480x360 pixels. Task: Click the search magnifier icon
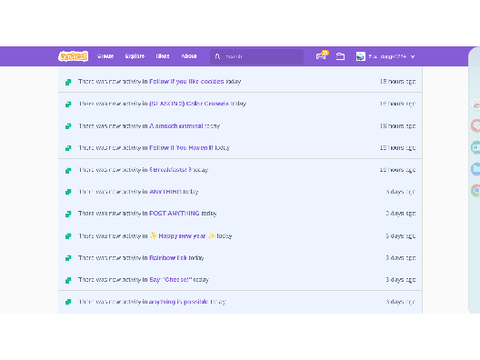pos(217,56)
